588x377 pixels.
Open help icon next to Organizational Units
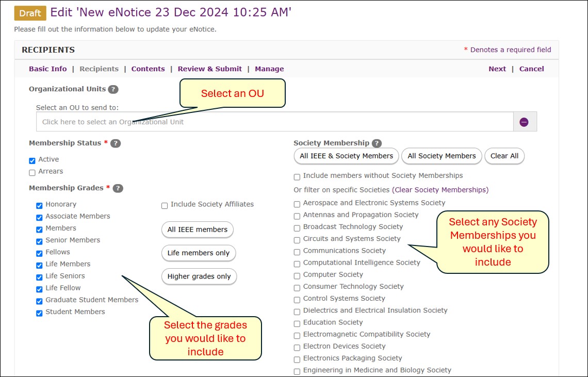113,89
